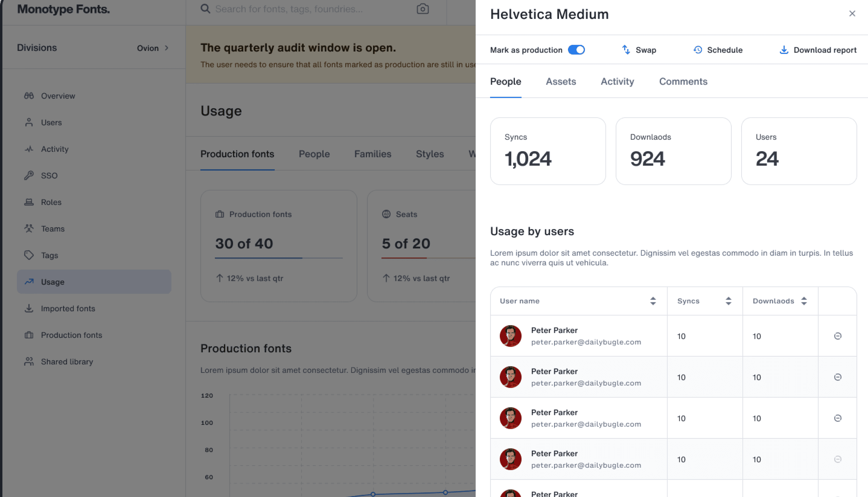868x497 pixels.
Task: Close the Helvetica Medium panel
Action: point(852,13)
